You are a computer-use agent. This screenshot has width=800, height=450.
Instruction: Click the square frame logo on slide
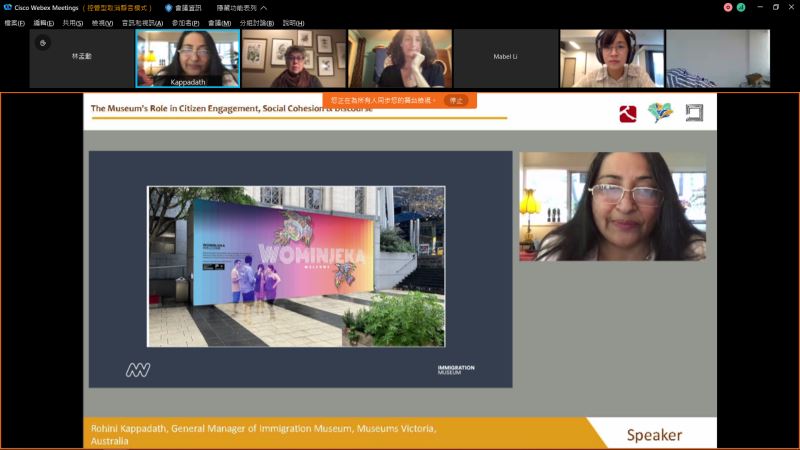(694, 113)
